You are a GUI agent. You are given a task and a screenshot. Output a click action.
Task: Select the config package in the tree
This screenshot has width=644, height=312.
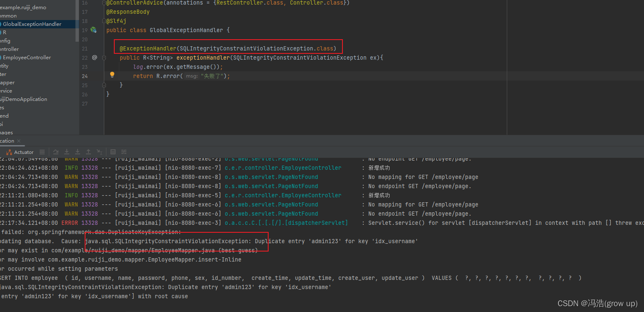pyautogui.click(x=5, y=41)
